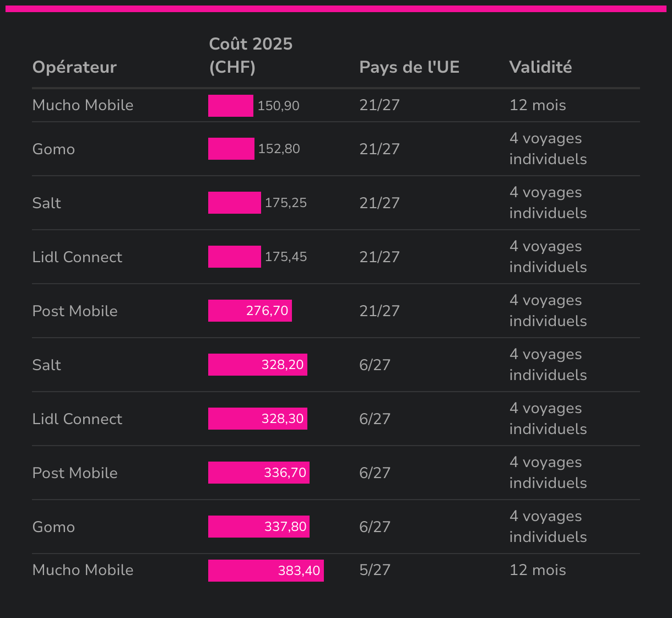Select the 152,80 Gomo cost bar
Image resolution: width=672 pixels, height=618 pixels.
(231, 149)
